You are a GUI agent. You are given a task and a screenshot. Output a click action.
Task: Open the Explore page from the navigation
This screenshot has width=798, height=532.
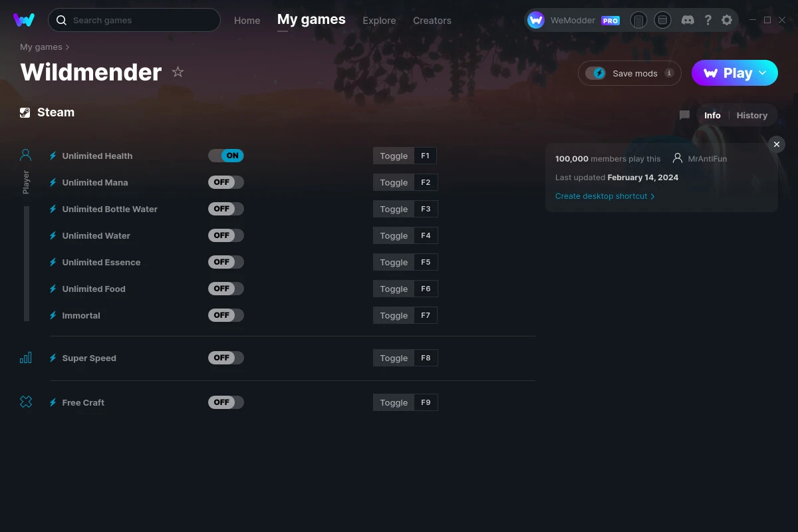point(379,21)
